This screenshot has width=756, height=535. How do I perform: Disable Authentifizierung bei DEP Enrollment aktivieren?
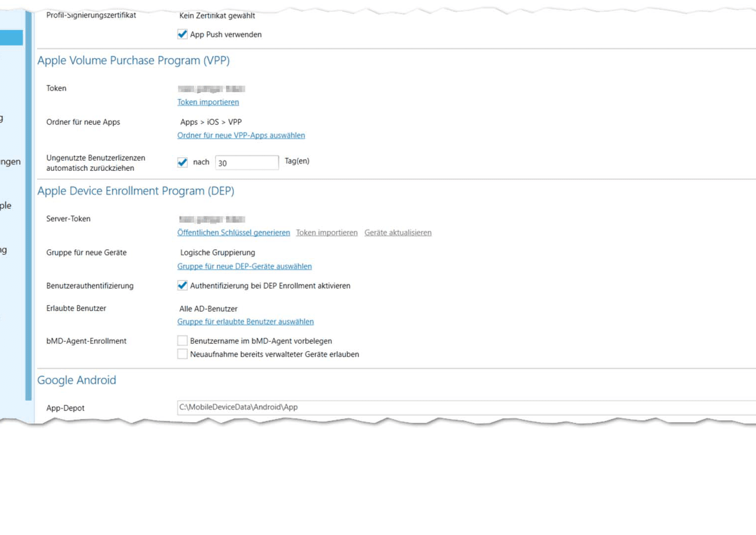click(x=182, y=285)
